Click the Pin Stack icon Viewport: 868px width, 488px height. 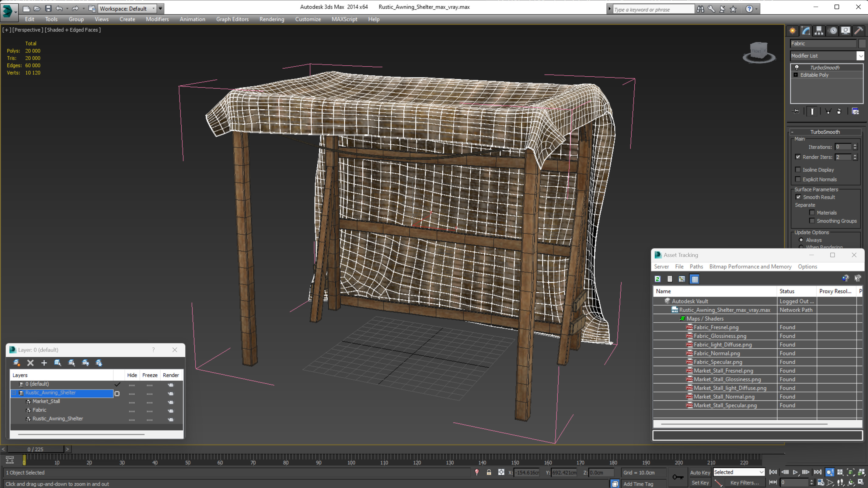[x=796, y=111]
